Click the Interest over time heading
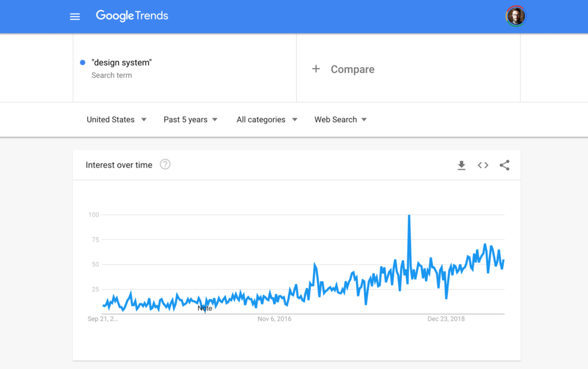588x369 pixels. [119, 165]
